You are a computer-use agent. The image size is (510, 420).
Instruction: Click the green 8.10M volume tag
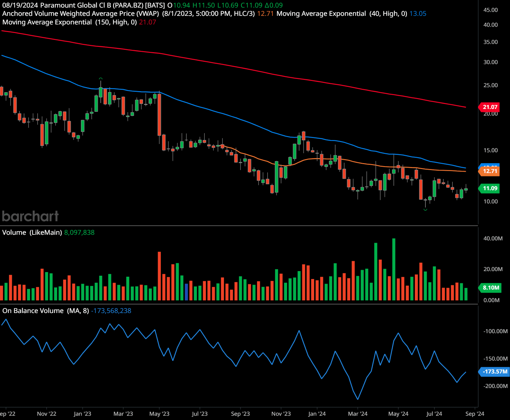tap(490, 288)
